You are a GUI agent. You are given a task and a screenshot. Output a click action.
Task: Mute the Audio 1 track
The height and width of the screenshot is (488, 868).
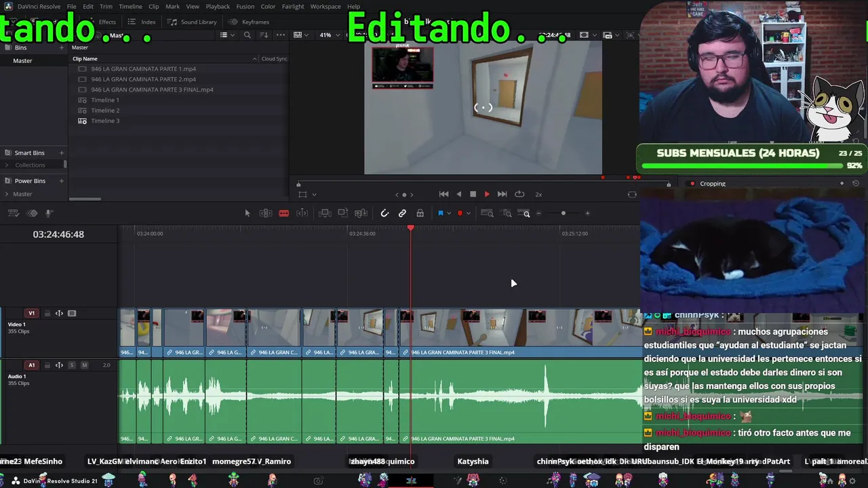pyautogui.click(x=84, y=365)
